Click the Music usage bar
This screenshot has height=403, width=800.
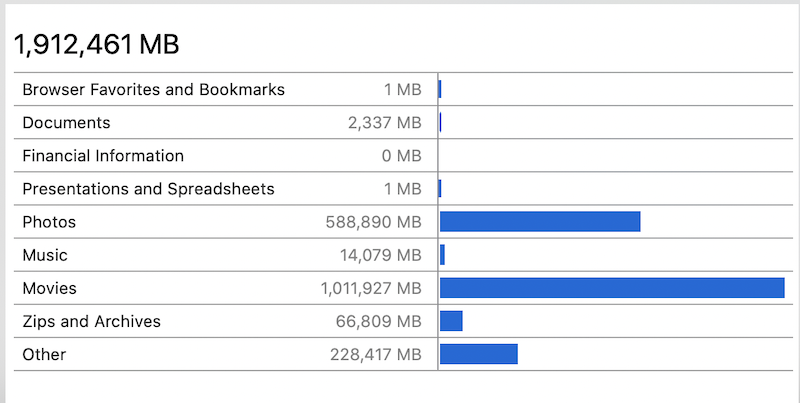click(x=442, y=255)
